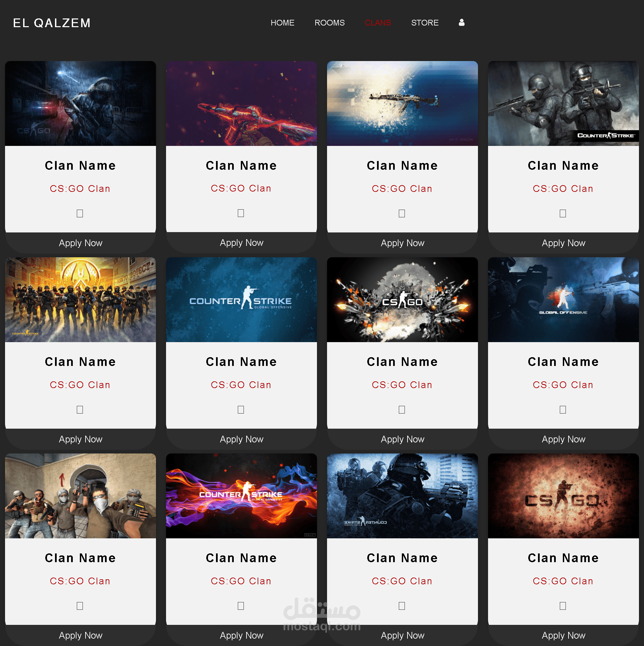
Task: Click small square icon in exploding CS:GO logo card
Action: click(x=402, y=410)
